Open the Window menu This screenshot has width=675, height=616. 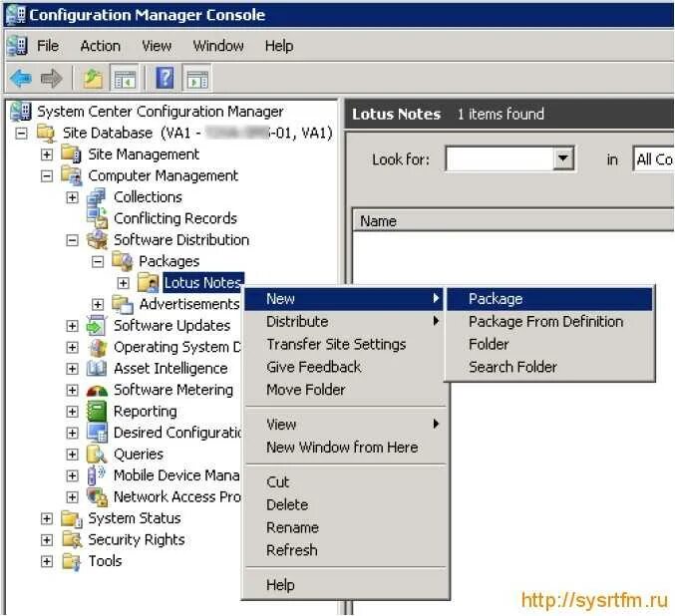(x=218, y=45)
